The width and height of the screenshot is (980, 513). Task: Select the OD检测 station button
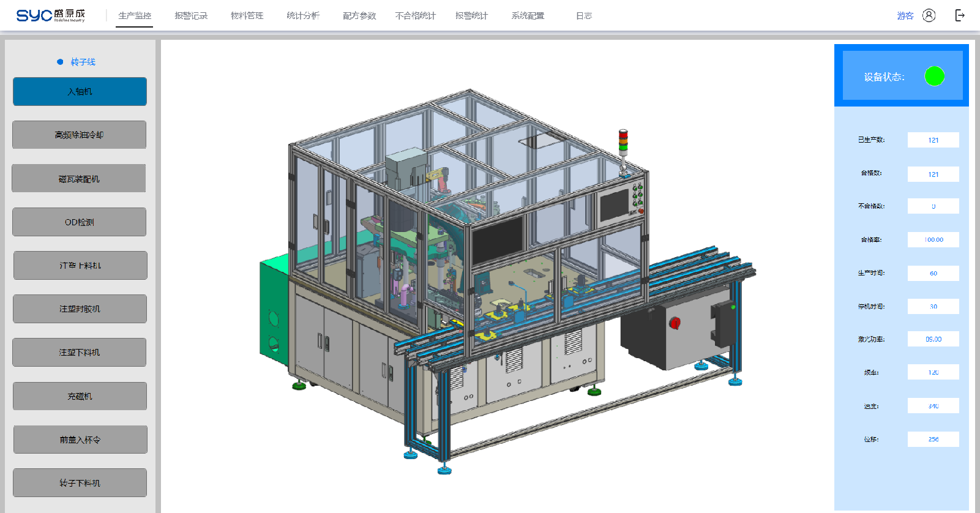[x=80, y=222]
